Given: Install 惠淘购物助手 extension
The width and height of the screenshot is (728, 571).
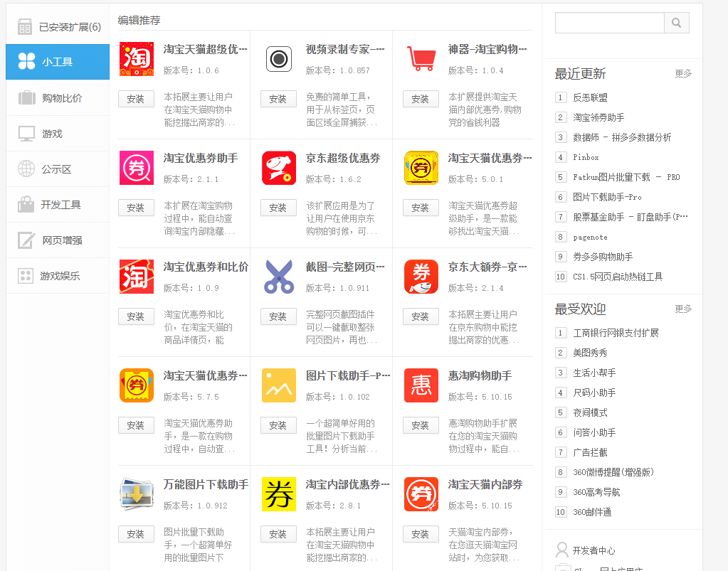Looking at the screenshot, I should 421,425.
